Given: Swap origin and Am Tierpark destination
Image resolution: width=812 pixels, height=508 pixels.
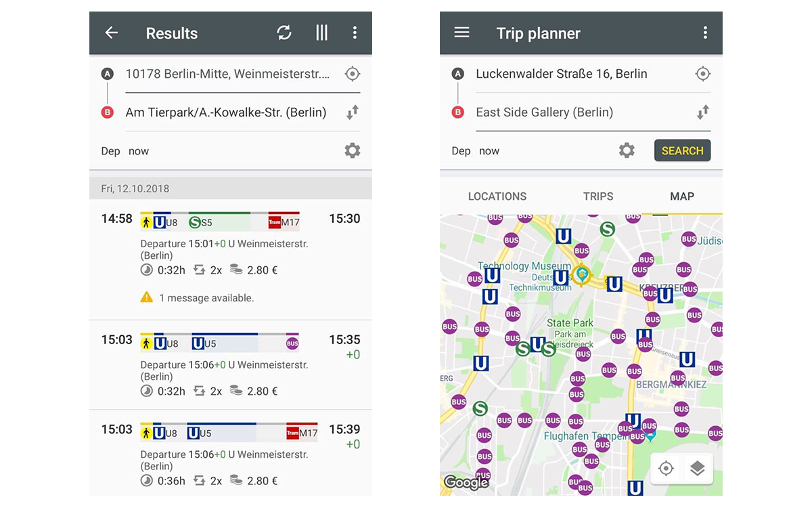Looking at the screenshot, I should (352, 112).
